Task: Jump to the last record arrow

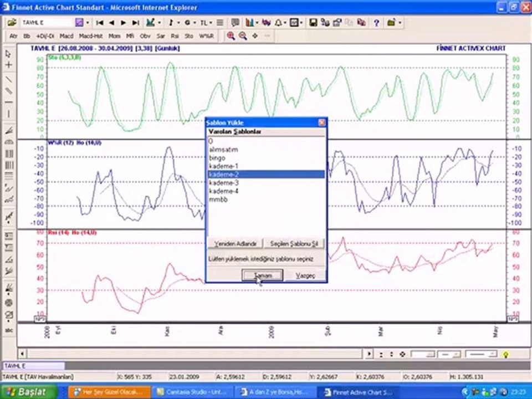Action: [136, 23]
